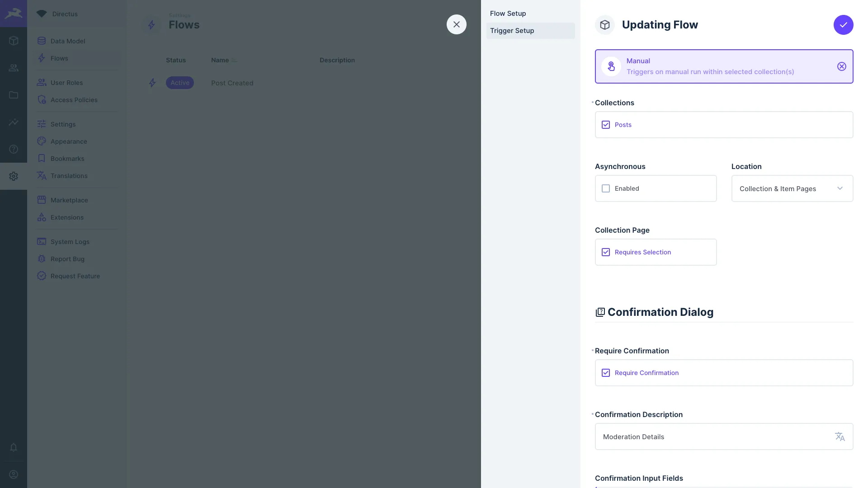This screenshot has width=868, height=488.
Task: Save flow with the checkmark button
Action: click(843, 25)
